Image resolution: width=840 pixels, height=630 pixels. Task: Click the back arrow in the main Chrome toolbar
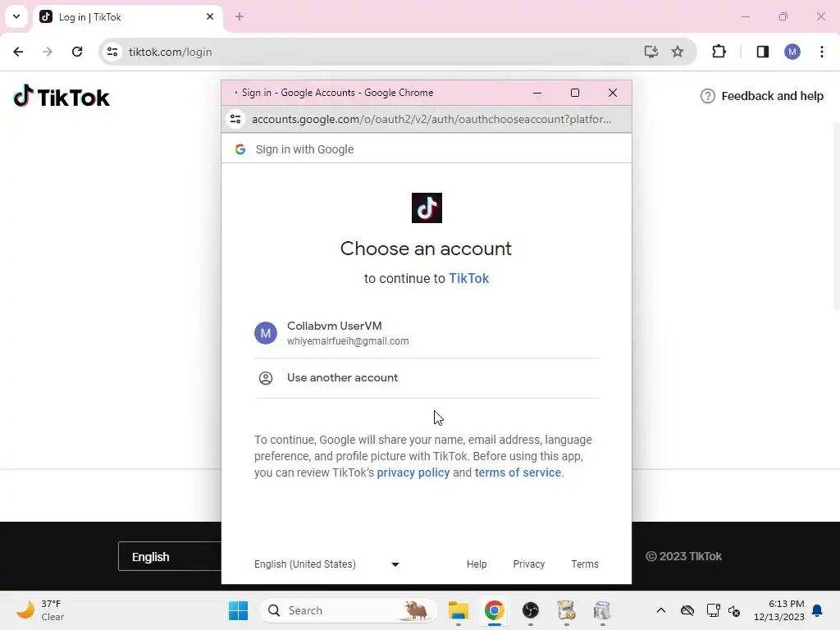pos(18,52)
